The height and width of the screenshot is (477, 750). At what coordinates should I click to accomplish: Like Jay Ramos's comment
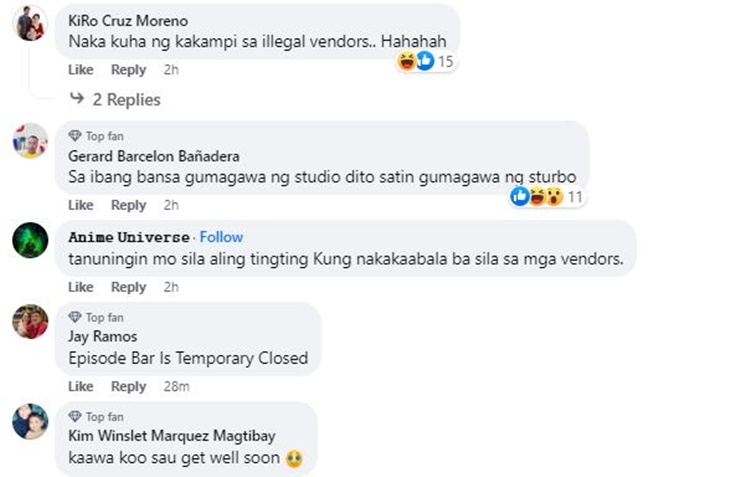[80, 387]
